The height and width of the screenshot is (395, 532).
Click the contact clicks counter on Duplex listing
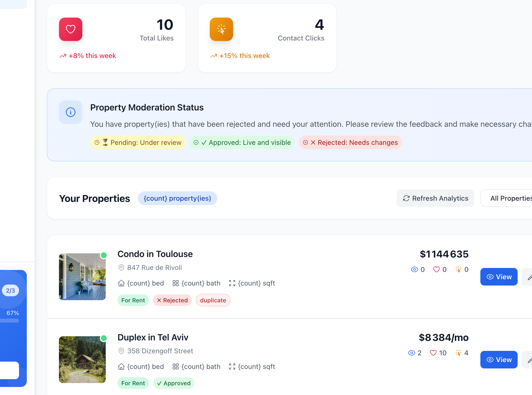click(x=461, y=353)
